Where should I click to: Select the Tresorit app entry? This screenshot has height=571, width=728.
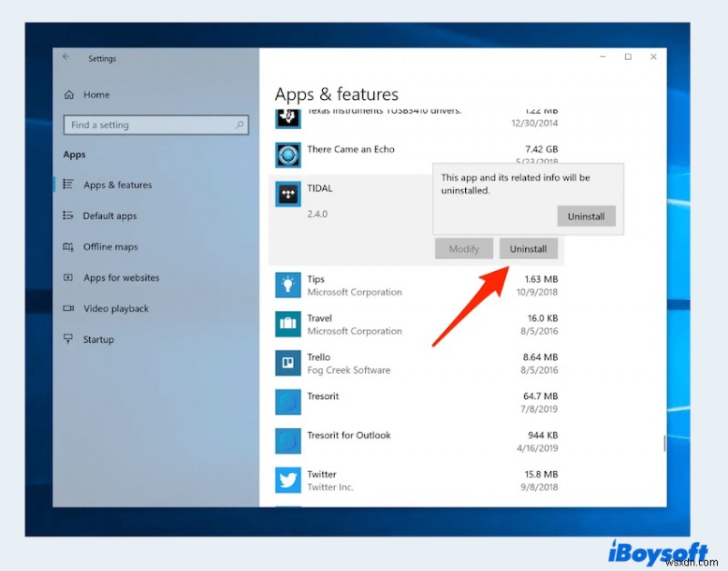417,402
